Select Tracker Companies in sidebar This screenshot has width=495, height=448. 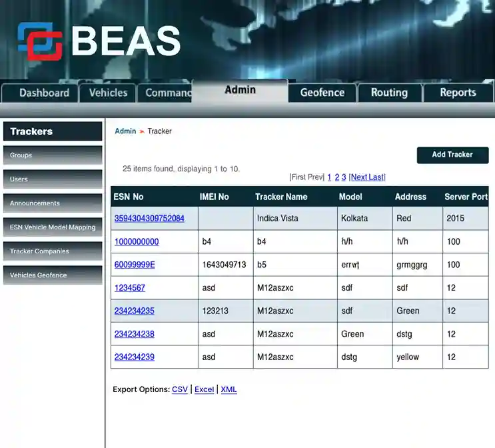point(53,251)
